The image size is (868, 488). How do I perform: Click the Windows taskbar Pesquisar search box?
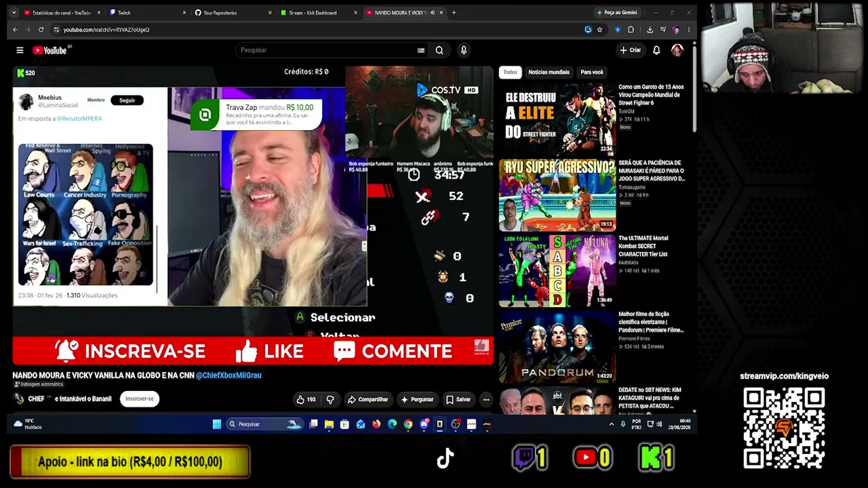(264, 424)
